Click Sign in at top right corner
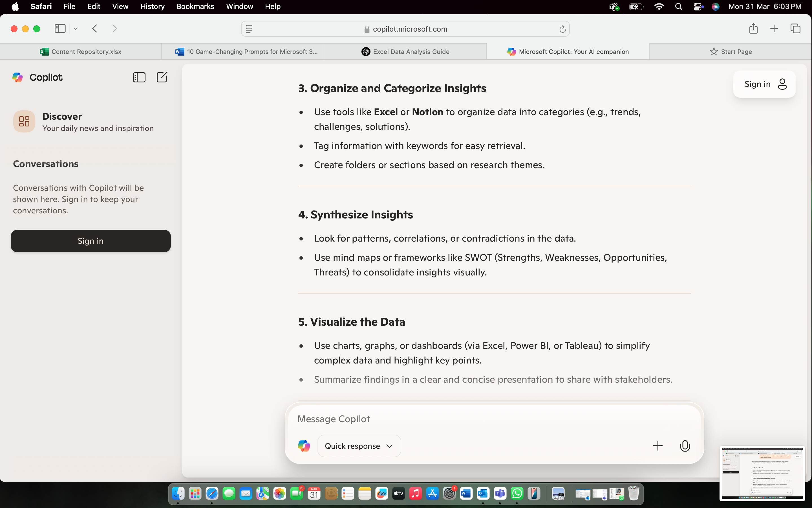This screenshot has height=508, width=812. coord(764,84)
